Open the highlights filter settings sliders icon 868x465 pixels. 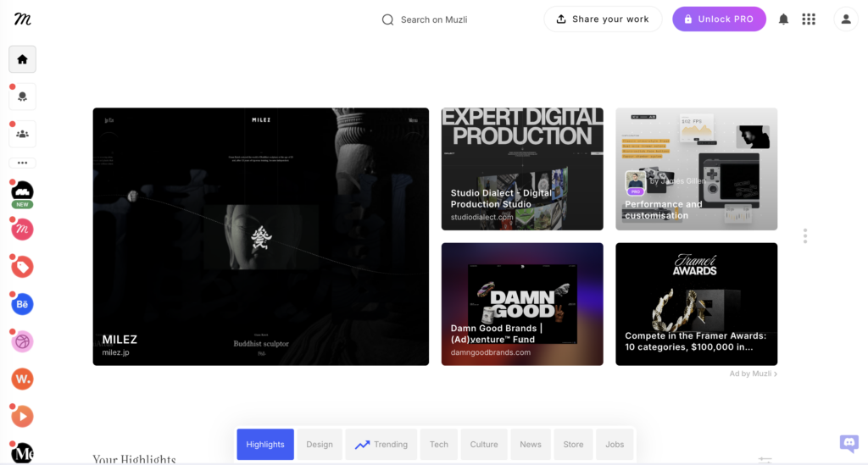765,460
